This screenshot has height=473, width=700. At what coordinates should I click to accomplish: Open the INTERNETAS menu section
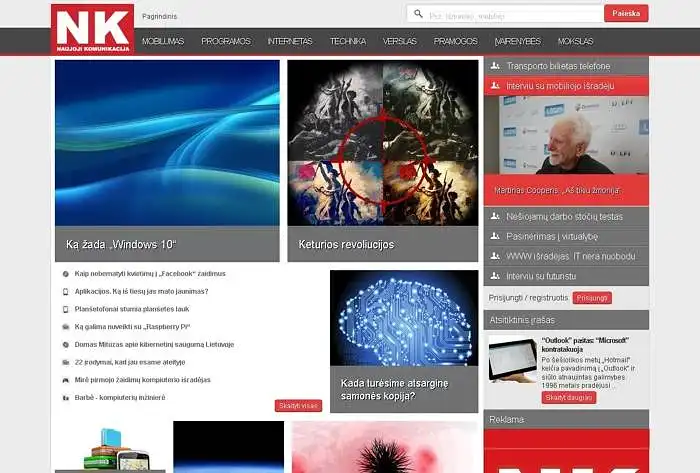[x=290, y=41]
